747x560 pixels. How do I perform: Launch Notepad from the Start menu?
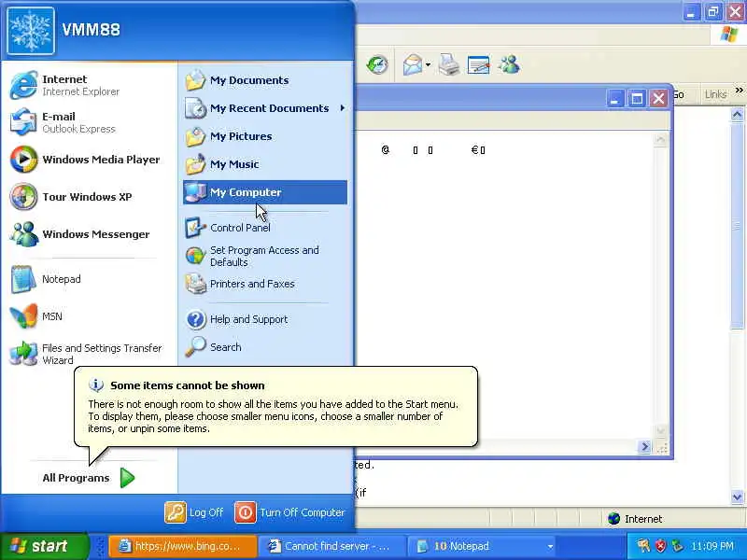click(x=90, y=279)
